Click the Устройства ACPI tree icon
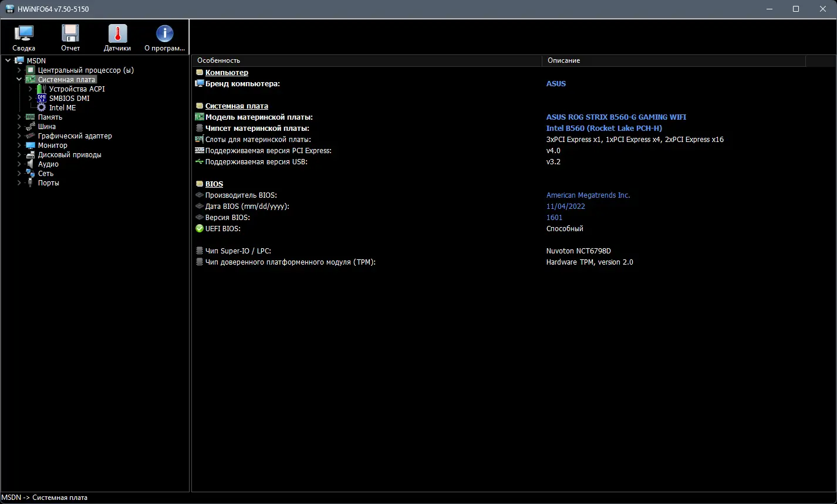The width and height of the screenshot is (837, 504). [42, 89]
